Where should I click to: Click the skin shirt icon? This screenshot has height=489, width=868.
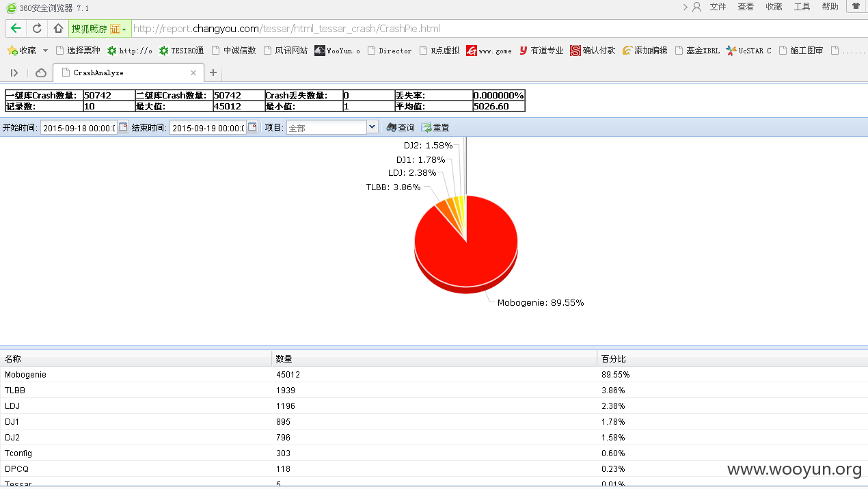(855, 6)
